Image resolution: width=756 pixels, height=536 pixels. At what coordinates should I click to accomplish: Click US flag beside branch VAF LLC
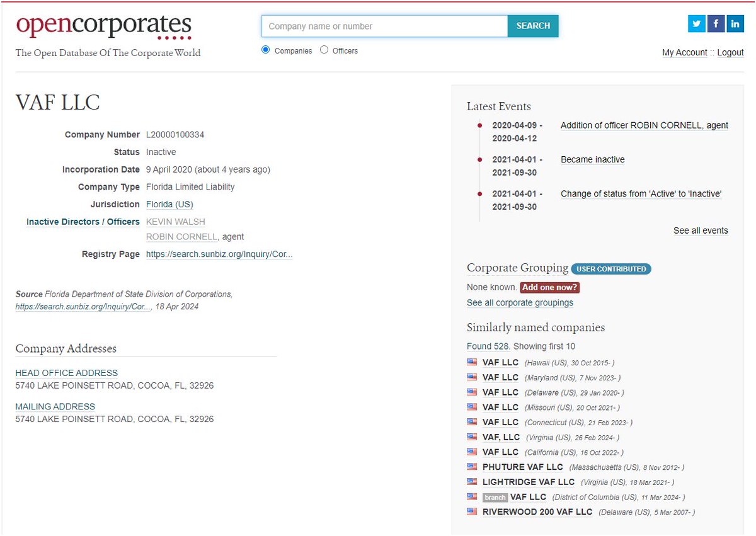point(472,496)
